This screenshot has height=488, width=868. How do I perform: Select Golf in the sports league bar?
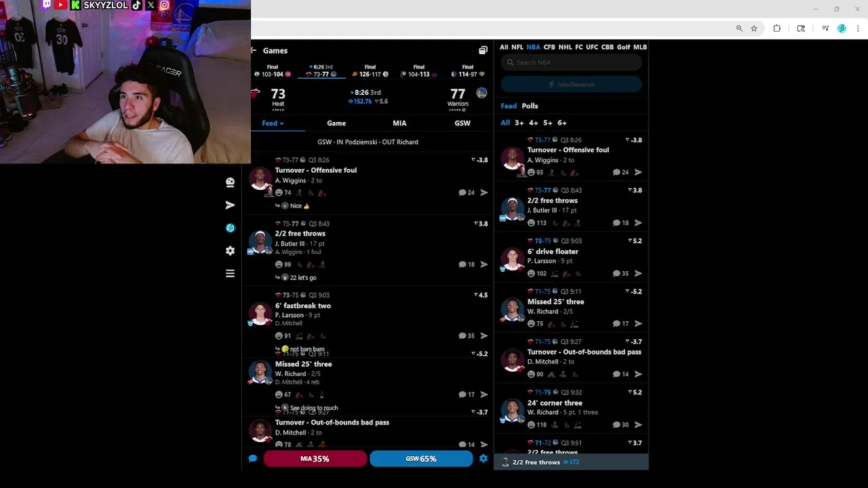coord(623,47)
